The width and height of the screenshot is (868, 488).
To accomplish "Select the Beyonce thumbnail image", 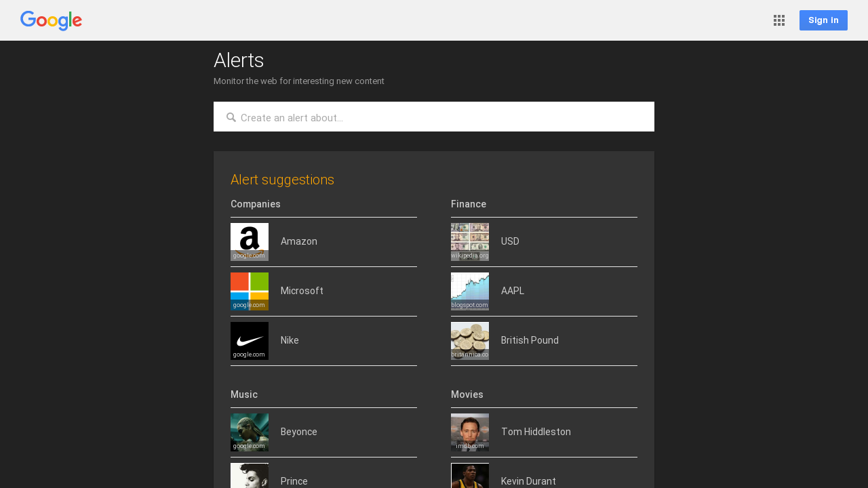I will click(250, 432).
